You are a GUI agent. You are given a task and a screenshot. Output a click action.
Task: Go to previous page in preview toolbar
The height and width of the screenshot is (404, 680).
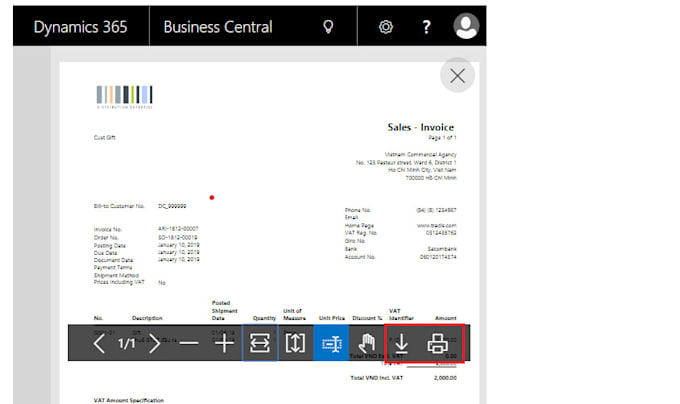99,343
